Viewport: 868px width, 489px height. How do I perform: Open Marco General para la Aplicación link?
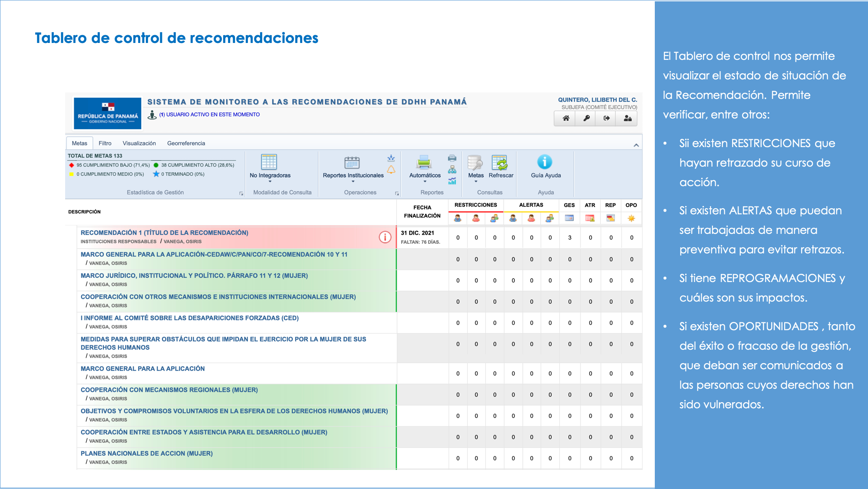point(142,368)
